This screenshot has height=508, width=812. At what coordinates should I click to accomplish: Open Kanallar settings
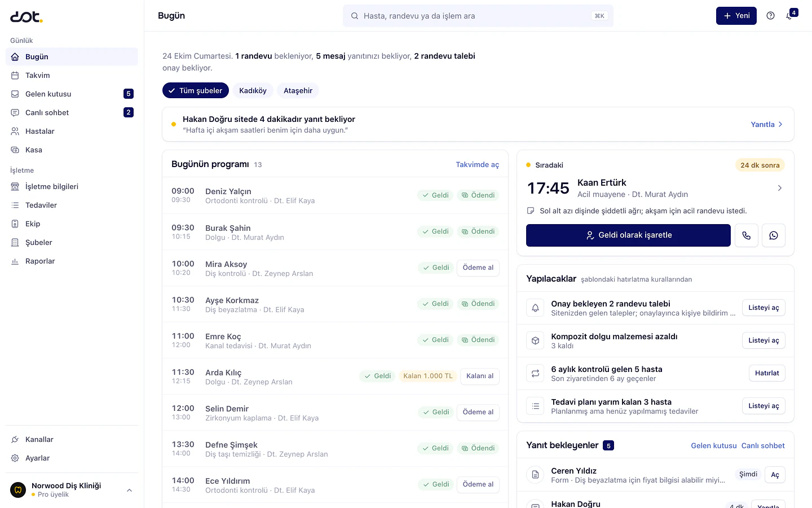click(72, 439)
